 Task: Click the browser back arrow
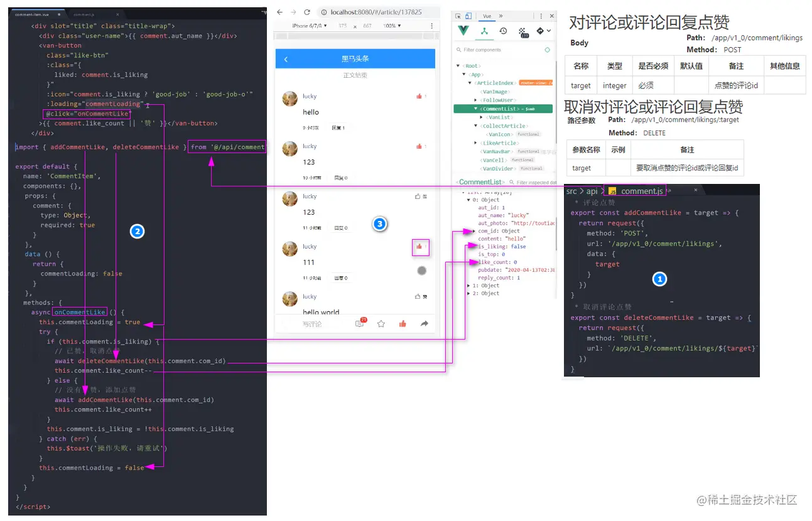pyautogui.click(x=280, y=12)
